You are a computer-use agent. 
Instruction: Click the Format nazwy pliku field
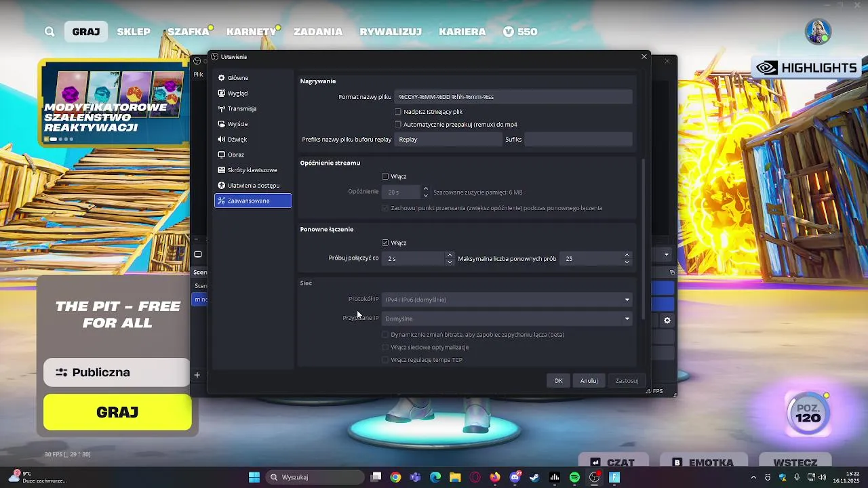click(513, 97)
